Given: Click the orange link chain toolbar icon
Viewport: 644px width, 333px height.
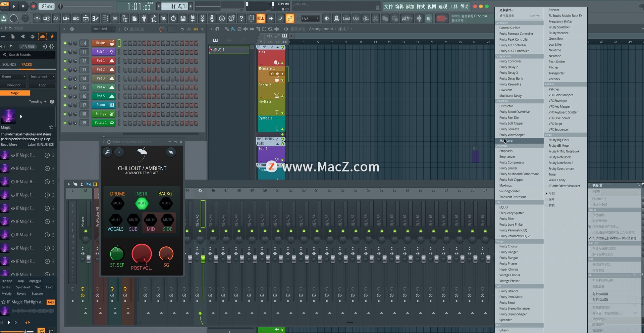Looking at the screenshot, I should click(x=290, y=18).
